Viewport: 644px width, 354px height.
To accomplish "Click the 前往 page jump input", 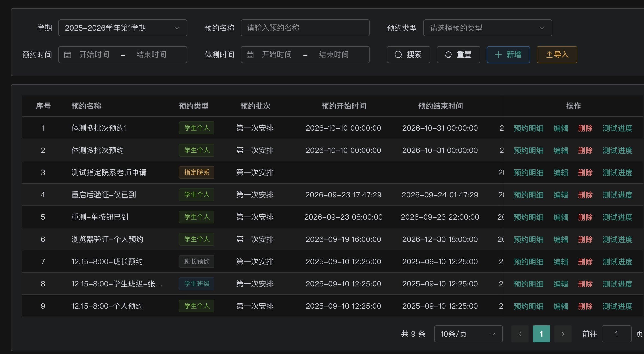I will (616, 334).
